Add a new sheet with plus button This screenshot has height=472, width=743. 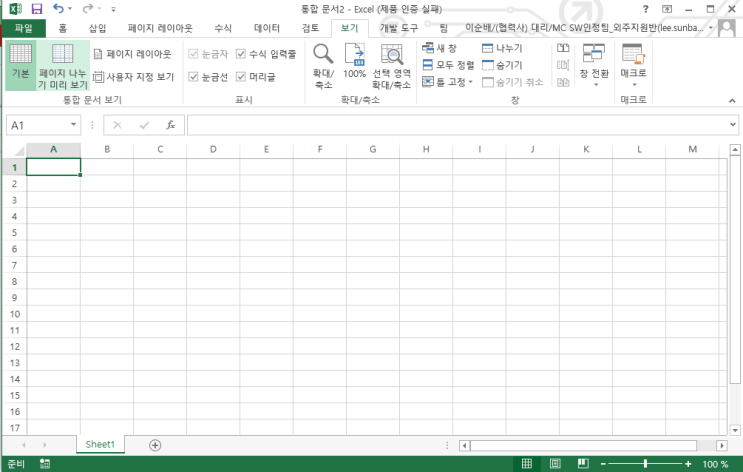point(155,445)
